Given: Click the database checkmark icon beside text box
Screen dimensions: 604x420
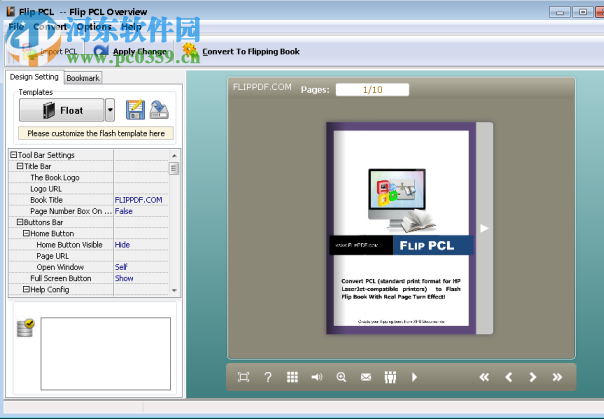Looking at the screenshot, I should (x=25, y=328).
